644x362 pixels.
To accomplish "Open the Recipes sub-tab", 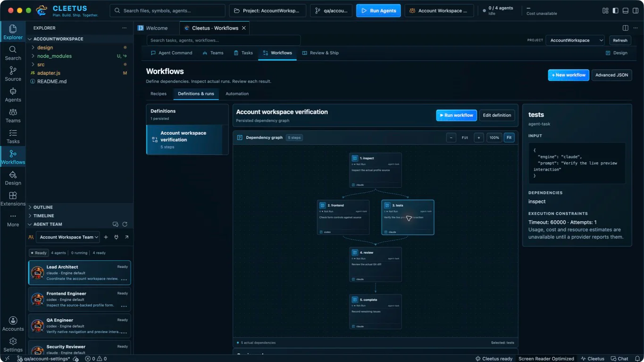I will coord(159,94).
